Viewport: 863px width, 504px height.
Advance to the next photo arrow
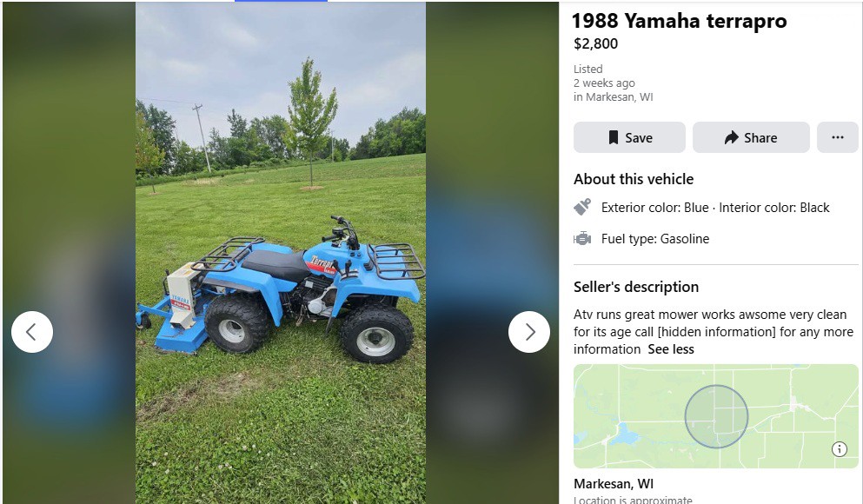pyautogui.click(x=529, y=332)
